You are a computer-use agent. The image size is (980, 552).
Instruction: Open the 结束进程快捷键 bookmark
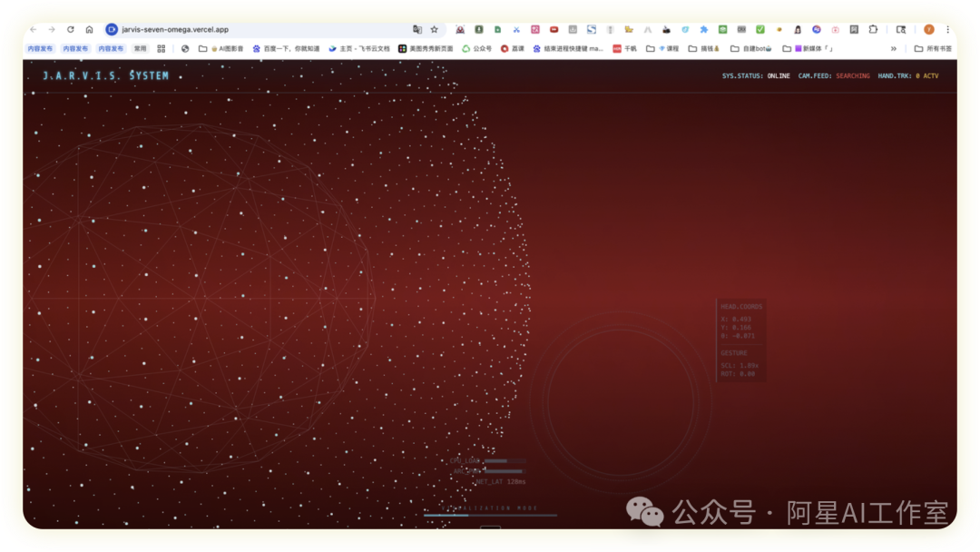pos(568,49)
